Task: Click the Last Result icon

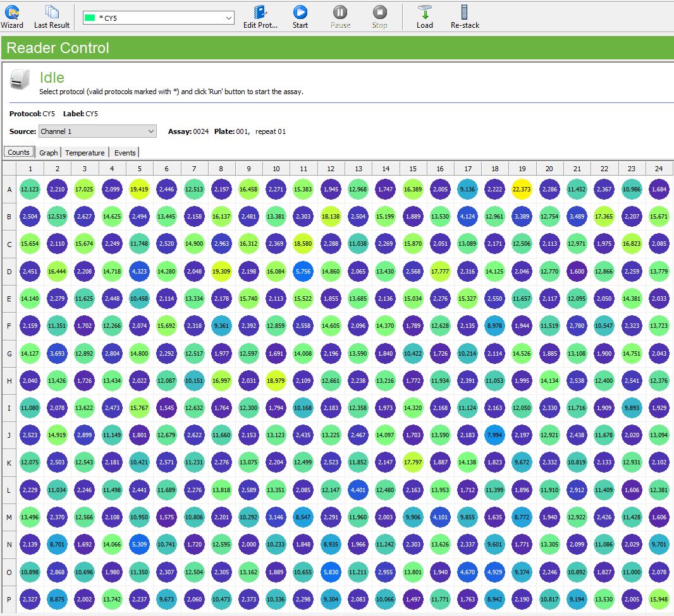Action: 52,16
